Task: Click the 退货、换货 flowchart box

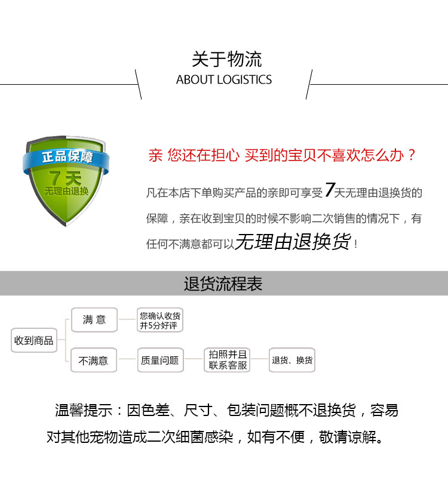Action: coord(292,360)
